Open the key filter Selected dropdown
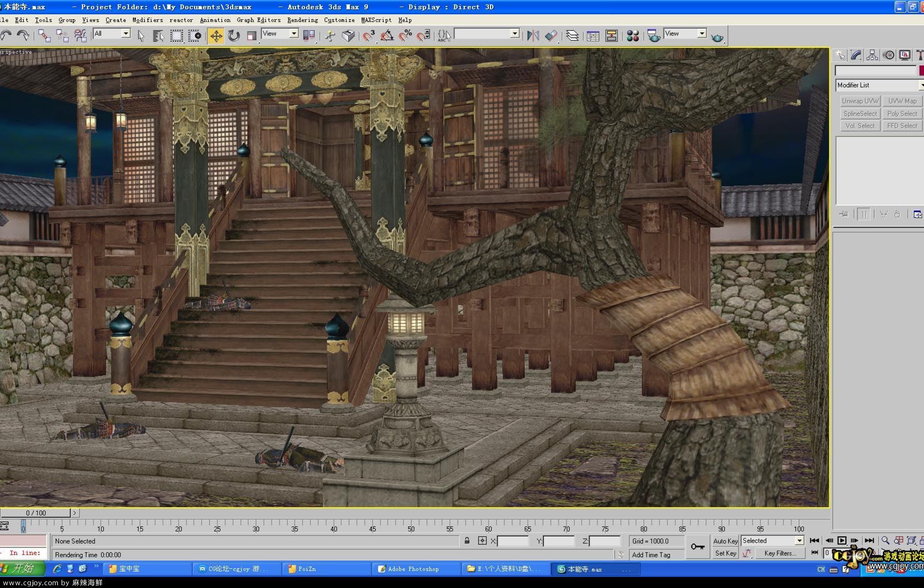924x588 pixels. click(x=772, y=541)
